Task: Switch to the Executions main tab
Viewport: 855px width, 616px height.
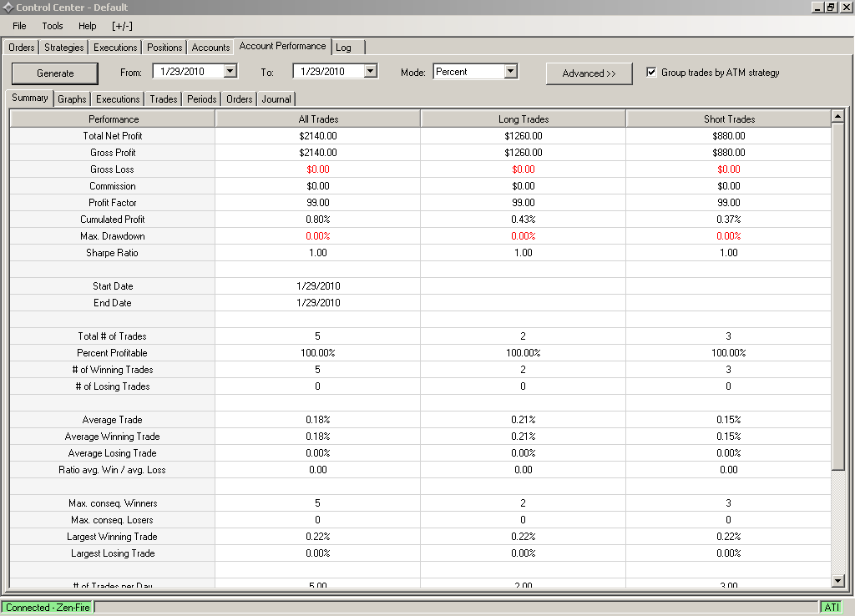Action: (115, 48)
